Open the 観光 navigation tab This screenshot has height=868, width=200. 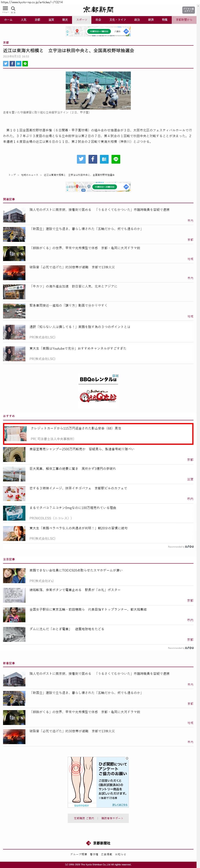point(65,20)
